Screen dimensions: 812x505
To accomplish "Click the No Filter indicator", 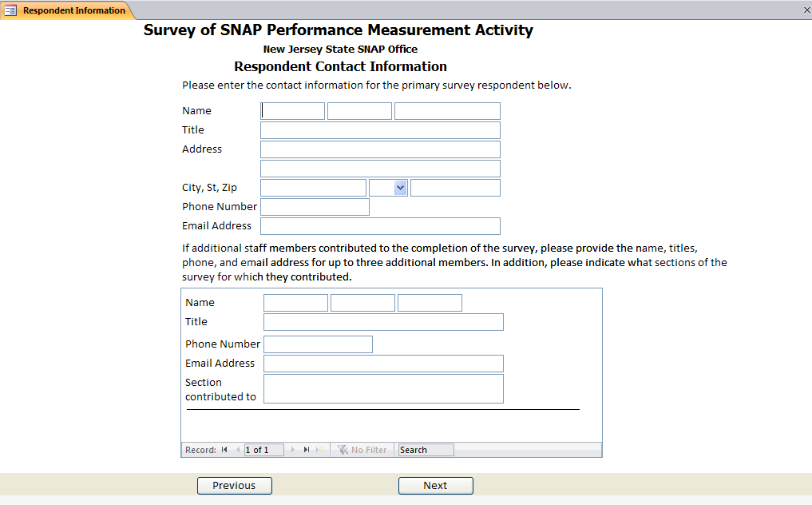I will (x=362, y=450).
